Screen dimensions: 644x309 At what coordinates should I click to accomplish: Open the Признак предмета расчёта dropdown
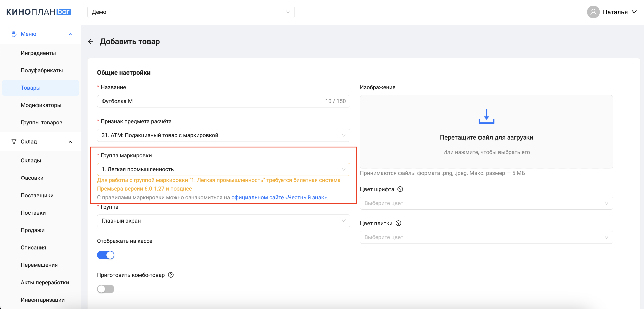[x=223, y=135]
